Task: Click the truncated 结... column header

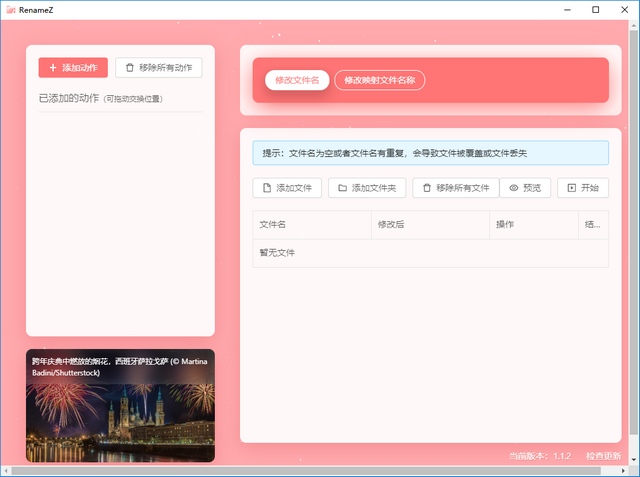Action: coord(593,224)
